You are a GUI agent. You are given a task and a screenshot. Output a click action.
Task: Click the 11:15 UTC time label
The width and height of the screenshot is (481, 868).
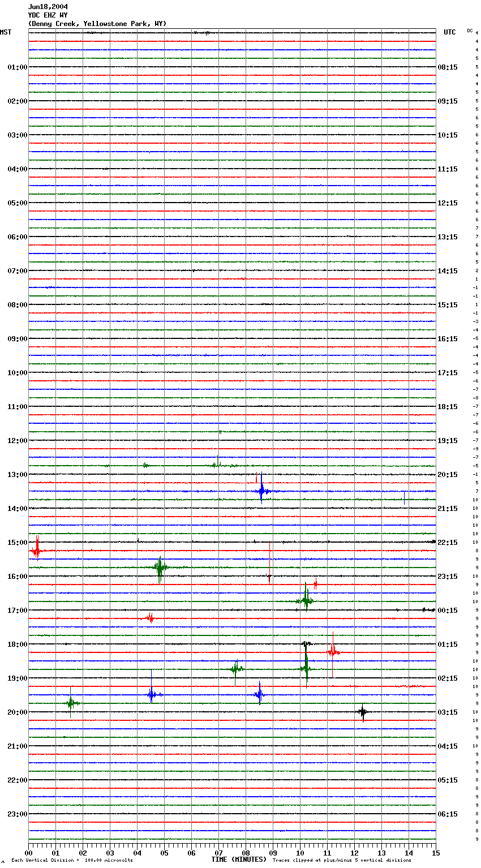point(448,169)
